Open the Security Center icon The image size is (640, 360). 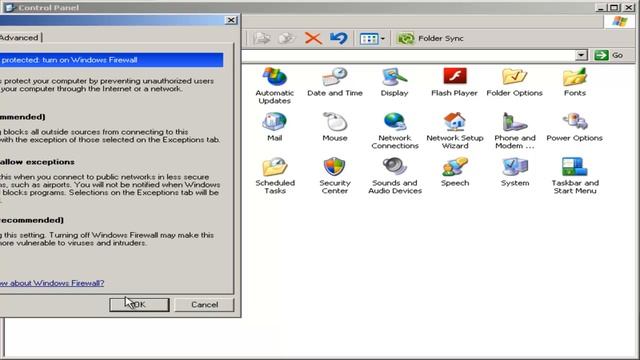[x=335, y=176]
